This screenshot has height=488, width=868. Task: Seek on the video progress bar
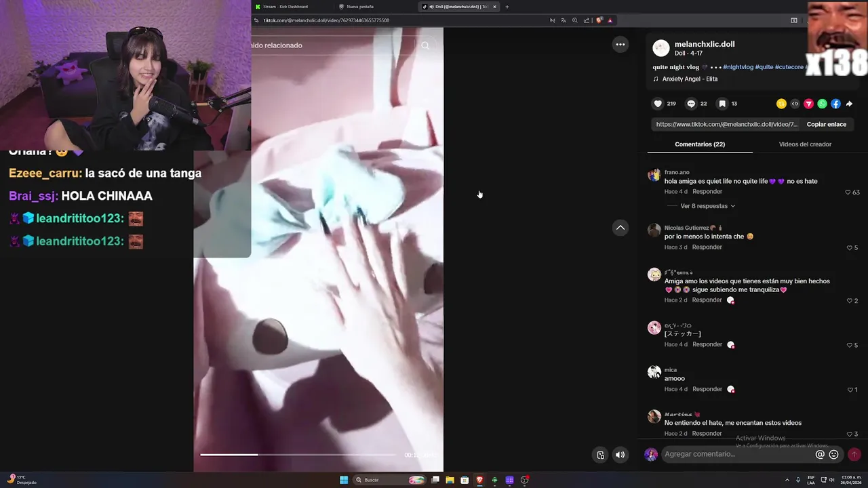tap(298, 455)
